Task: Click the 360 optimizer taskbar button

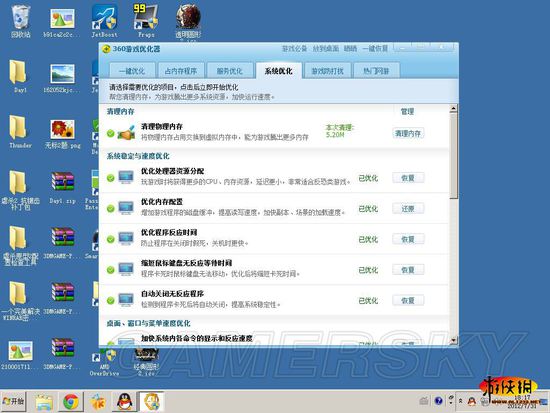Action: pos(152,401)
